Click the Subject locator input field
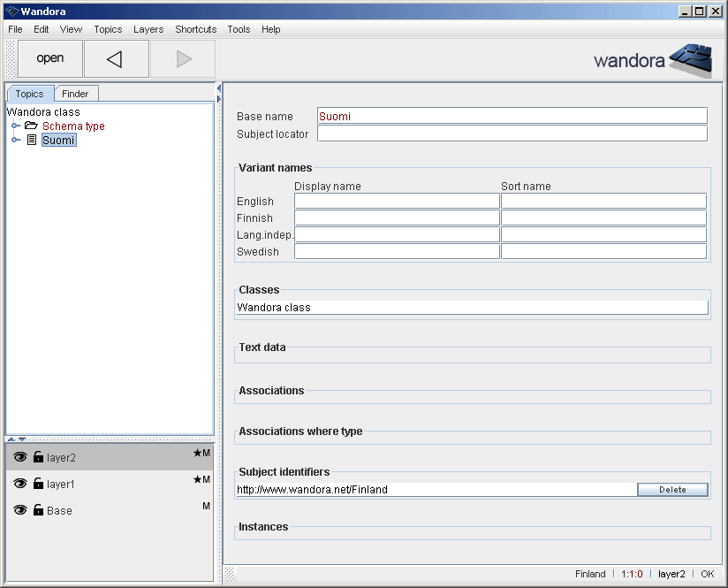This screenshot has width=728, height=588. (x=512, y=134)
